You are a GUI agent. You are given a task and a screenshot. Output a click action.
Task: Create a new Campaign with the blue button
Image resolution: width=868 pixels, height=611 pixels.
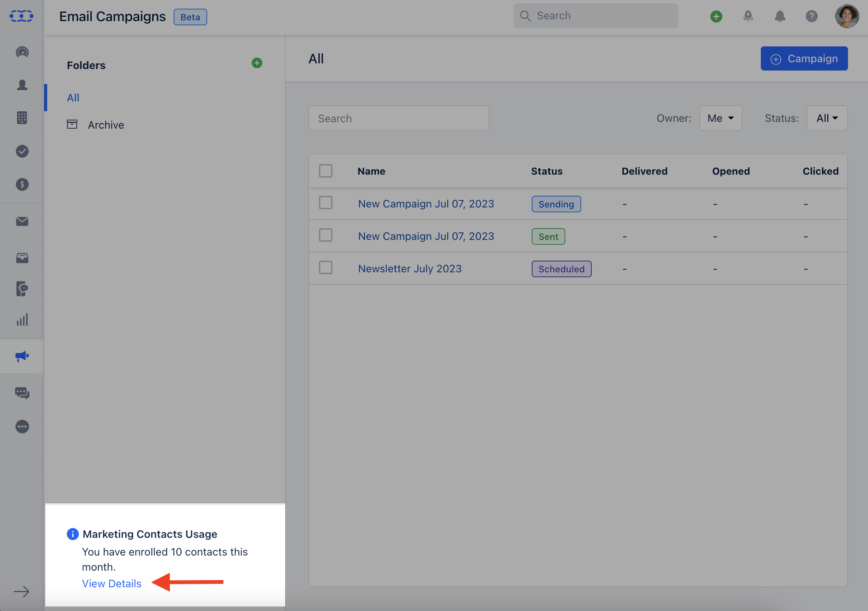(805, 58)
